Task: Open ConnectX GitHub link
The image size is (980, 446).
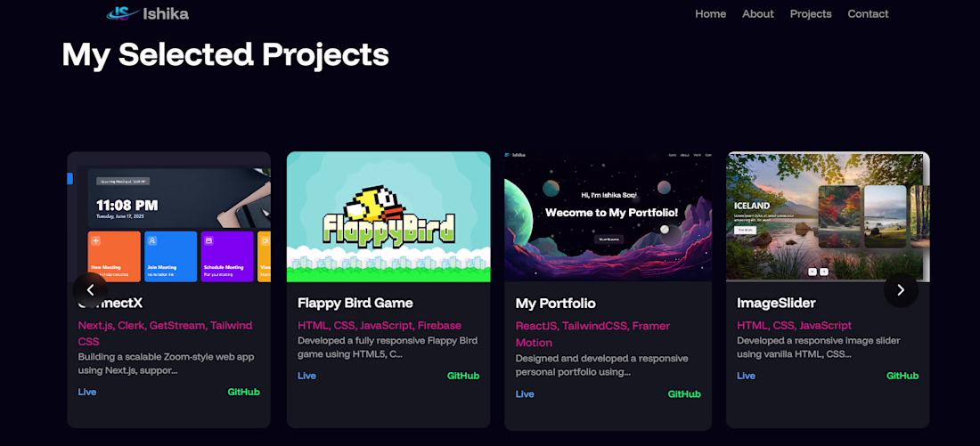Action: point(244,393)
